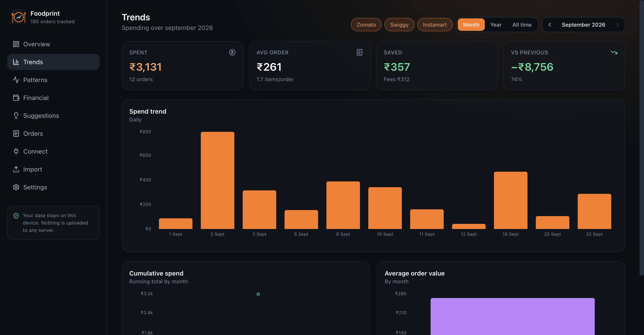Click the Connect plug icon
This screenshot has height=335, width=644.
[16, 151]
